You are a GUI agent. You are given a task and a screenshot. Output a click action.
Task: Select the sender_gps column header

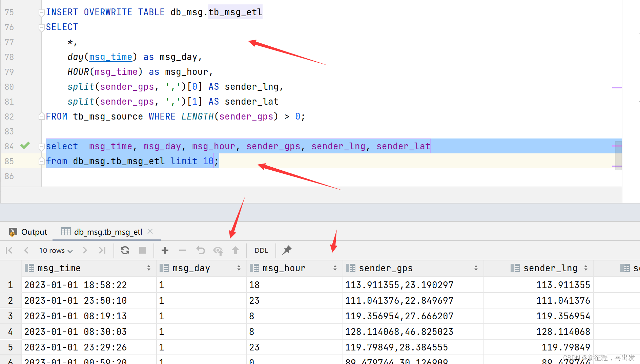(x=413, y=268)
